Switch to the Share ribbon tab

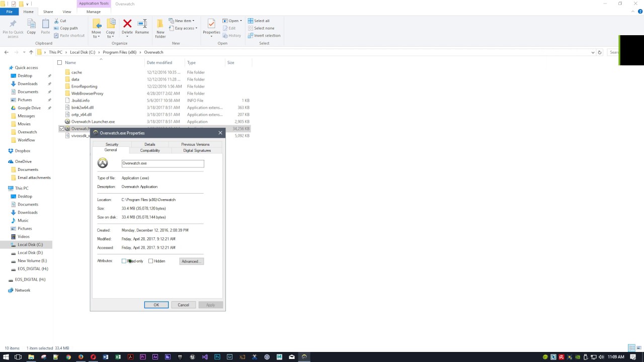click(x=48, y=12)
